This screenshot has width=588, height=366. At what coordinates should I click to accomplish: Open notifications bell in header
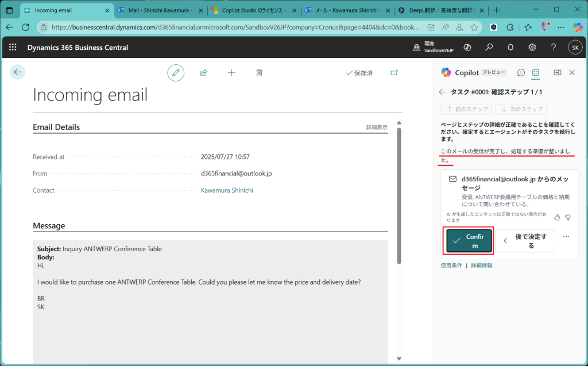[x=510, y=47]
